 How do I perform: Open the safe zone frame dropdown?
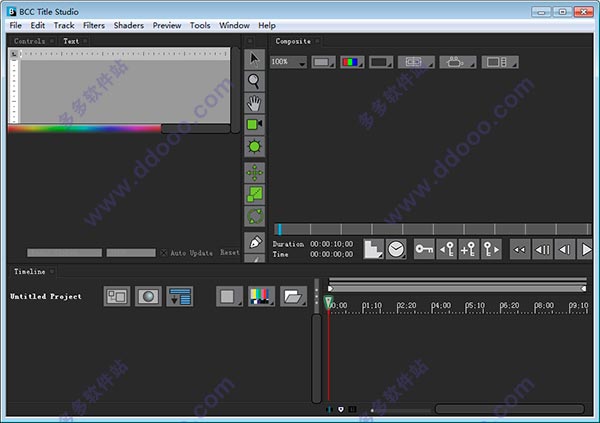416,62
